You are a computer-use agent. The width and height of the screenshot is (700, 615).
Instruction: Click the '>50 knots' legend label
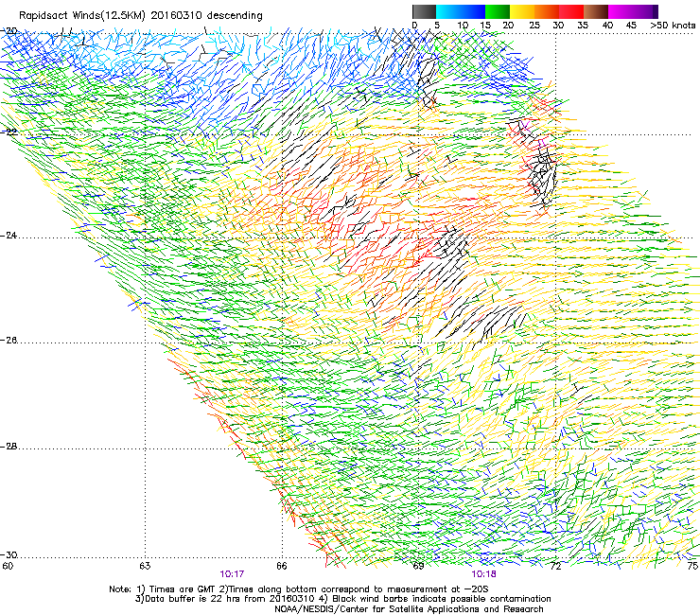tap(673, 26)
